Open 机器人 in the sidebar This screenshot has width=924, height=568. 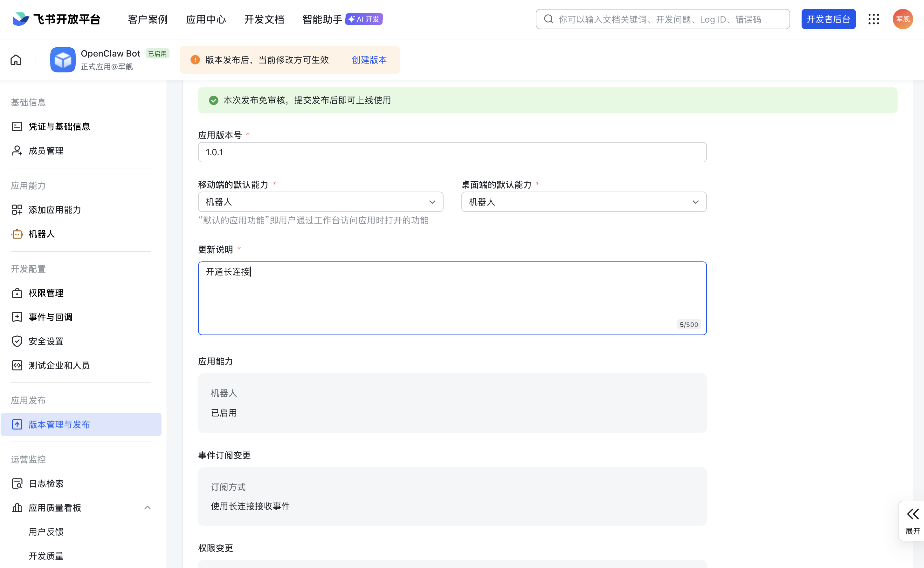click(x=42, y=234)
